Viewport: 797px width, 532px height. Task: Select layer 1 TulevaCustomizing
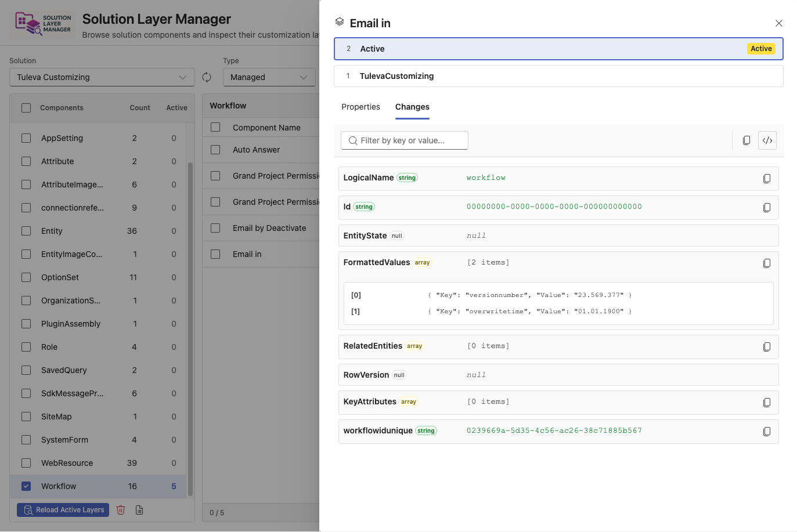tap(558, 76)
